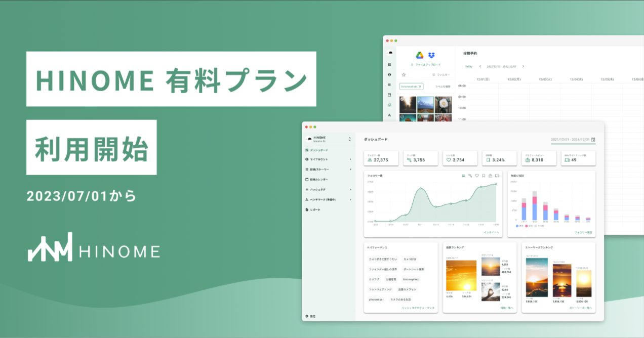644x338 pixels.
Task: Select the Web site click card showing 49
Action: 578,158
